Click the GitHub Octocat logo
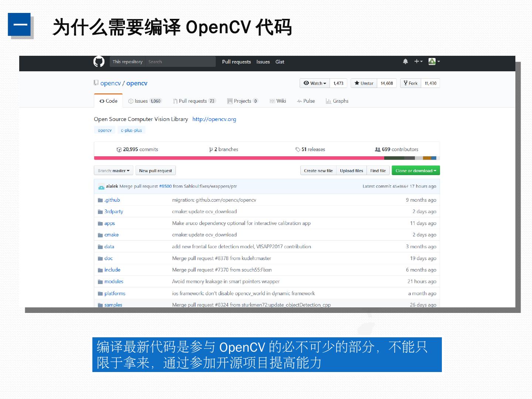Viewport: 532px width, 399px height. coord(99,62)
